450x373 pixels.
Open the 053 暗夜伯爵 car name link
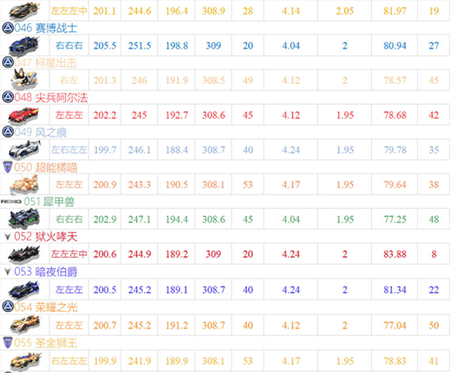tap(46, 272)
